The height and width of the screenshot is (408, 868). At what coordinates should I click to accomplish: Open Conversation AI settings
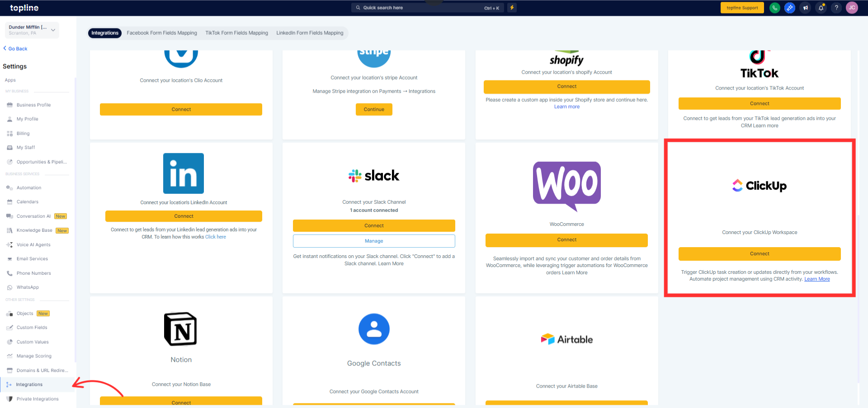(x=33, y=216)
